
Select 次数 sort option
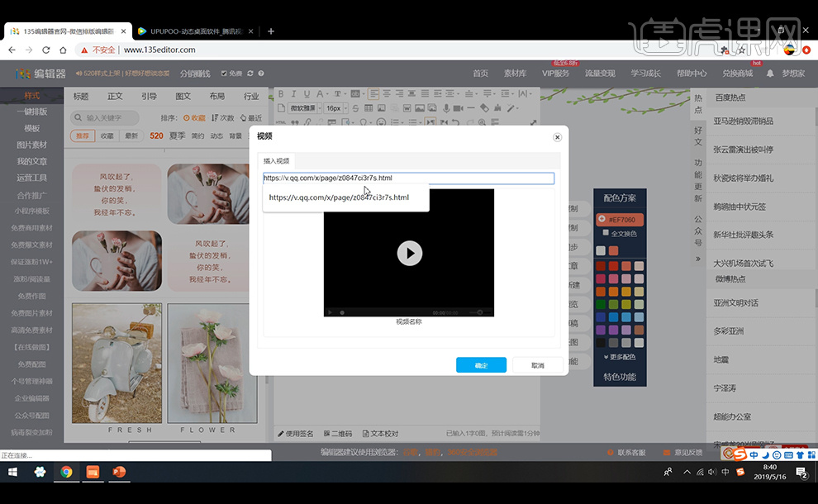pos(223,118)
